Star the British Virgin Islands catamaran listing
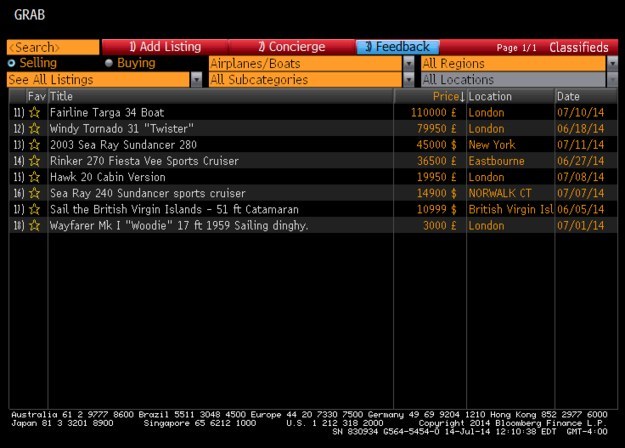This screenshot has height=448, width=625. 34,209
